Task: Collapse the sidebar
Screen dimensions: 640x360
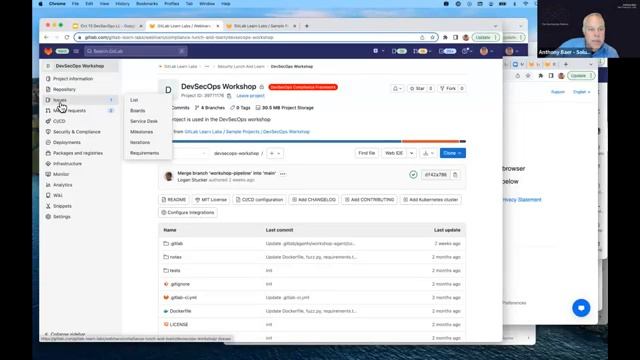Action: [x=65, y=334]
